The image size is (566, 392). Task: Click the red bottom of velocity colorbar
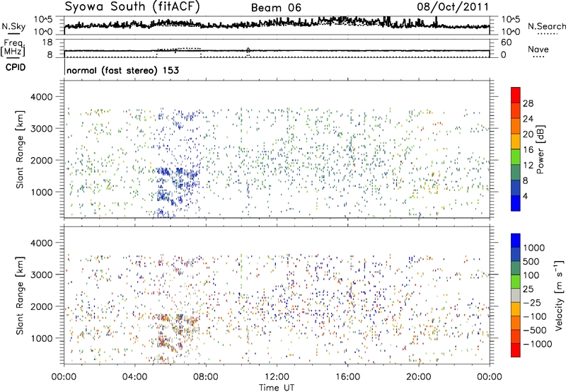coord(516,350)
